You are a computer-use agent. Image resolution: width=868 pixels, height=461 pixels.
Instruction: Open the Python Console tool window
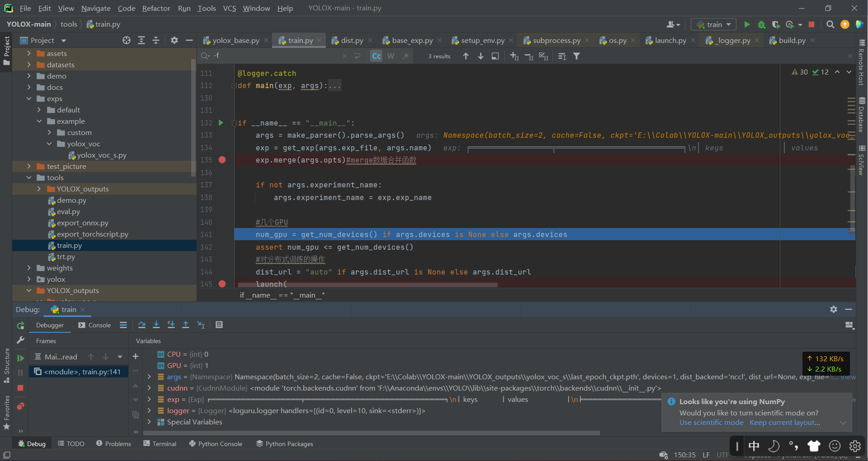[x=216, y=444]
